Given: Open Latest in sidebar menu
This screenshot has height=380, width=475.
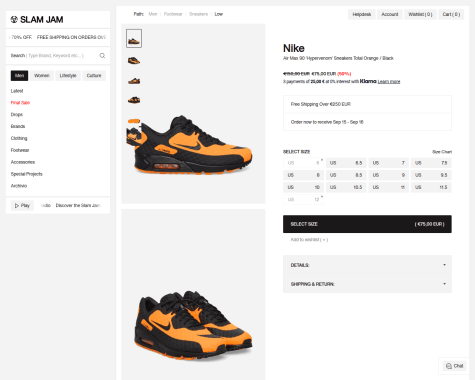Looking at the screenshot, I should pos(17,91).
